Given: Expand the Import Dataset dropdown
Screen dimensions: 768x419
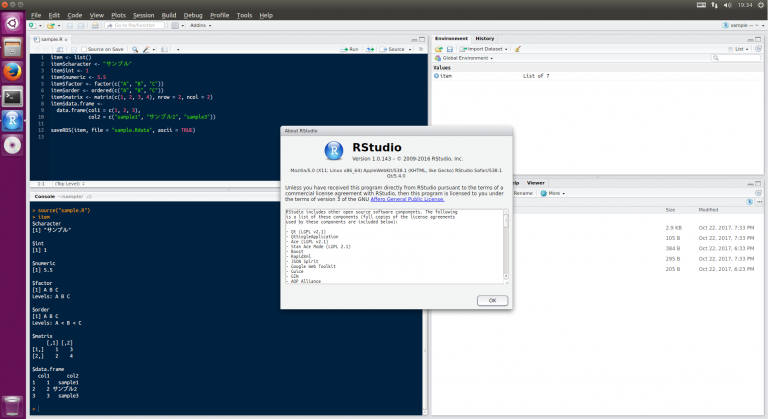Looking at the screenshot, I should point(482,49).
